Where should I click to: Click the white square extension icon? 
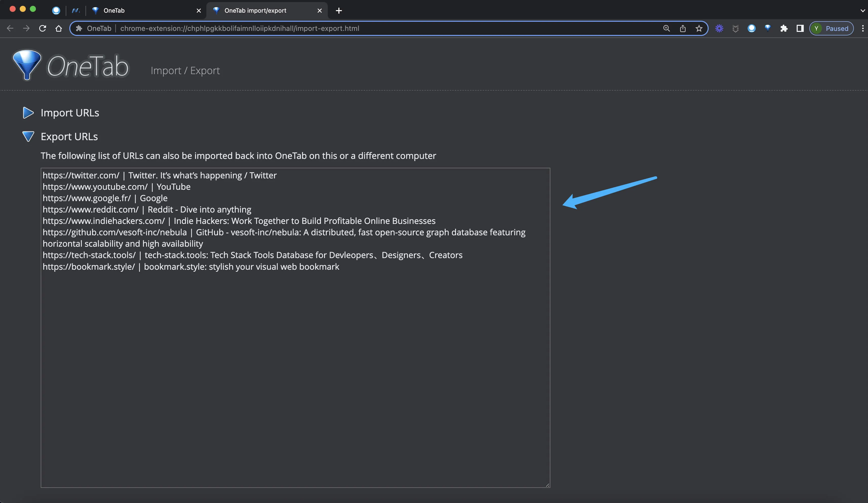click(800, 29)
